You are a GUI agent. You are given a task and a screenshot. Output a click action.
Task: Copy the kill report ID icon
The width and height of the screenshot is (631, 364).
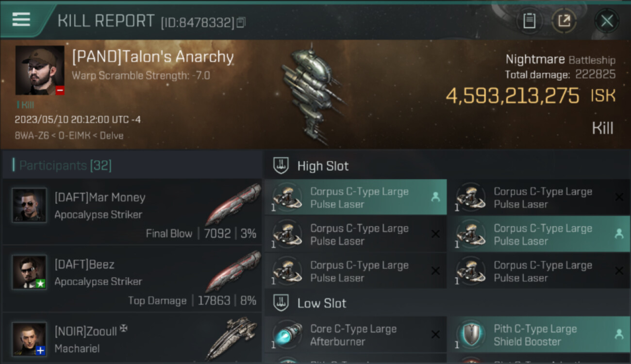[x=241, y=22]
